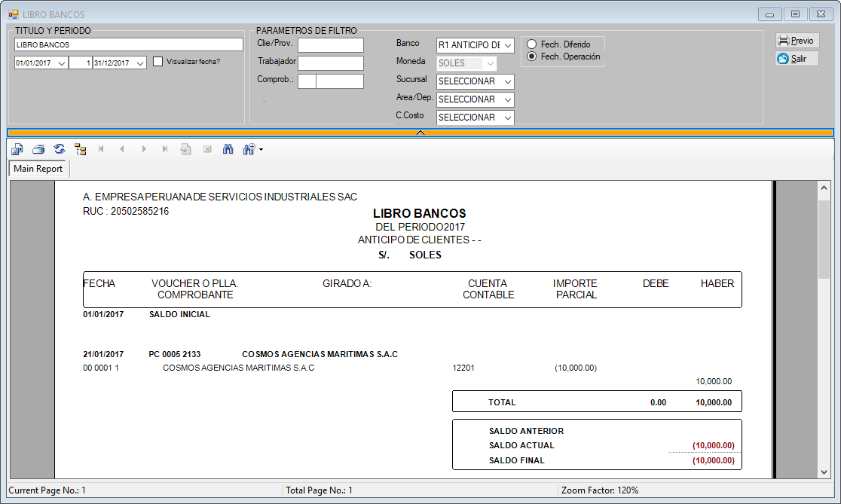841x504 pixels.
Task: Open the C.Costo dropdown
Action: click(507, 118)
